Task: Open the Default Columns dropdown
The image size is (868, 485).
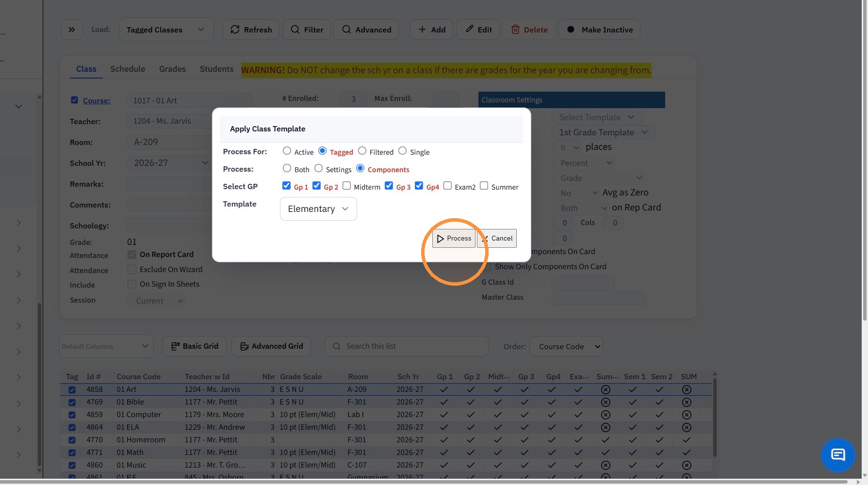Action: click(x=106, y=346)
